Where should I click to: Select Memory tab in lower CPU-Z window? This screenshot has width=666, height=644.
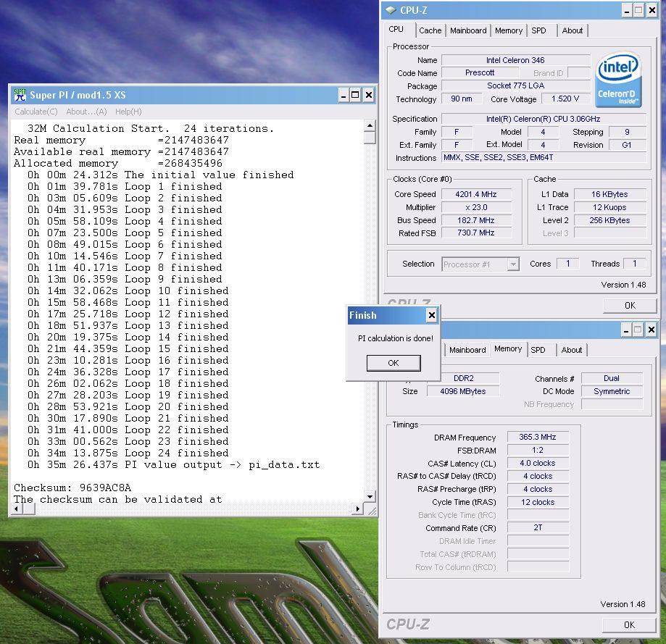click(x=508, y=348)
